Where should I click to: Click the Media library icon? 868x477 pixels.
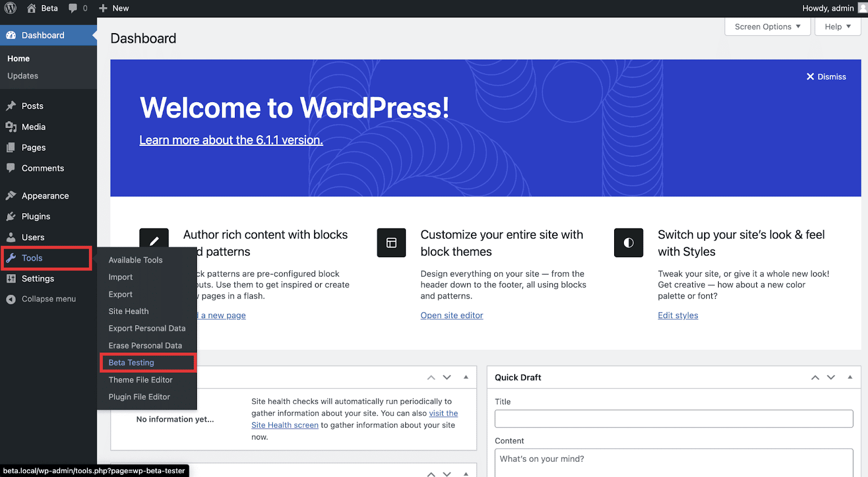(x=11, y=127)
